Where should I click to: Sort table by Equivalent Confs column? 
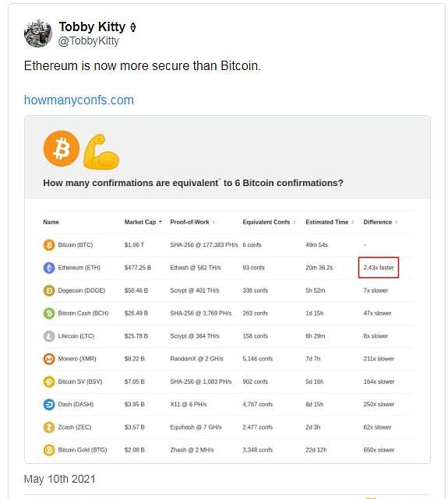pos(269,222)
